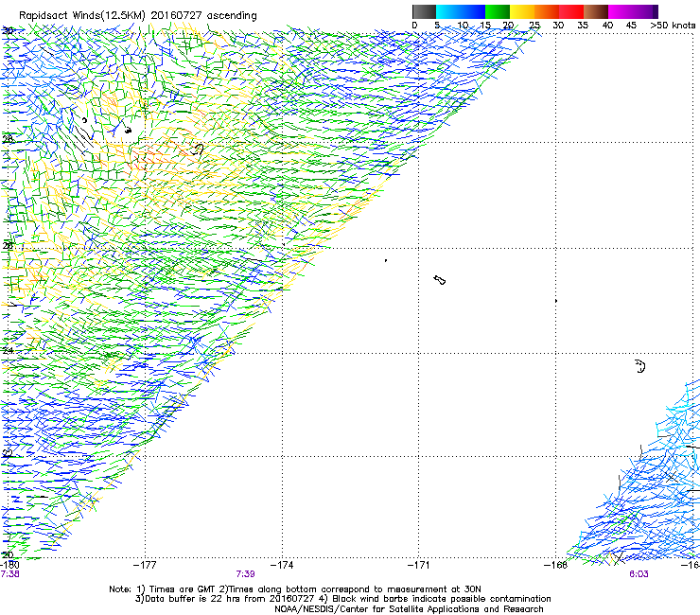
Task: Click the 'Data buffer is 22 hrs' note line
Action: [342, 599]
